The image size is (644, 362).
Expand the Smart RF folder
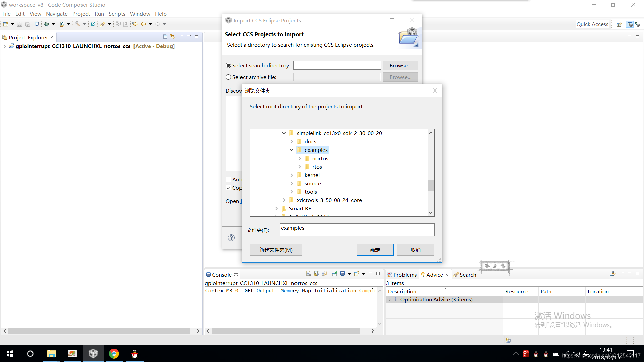276,208
